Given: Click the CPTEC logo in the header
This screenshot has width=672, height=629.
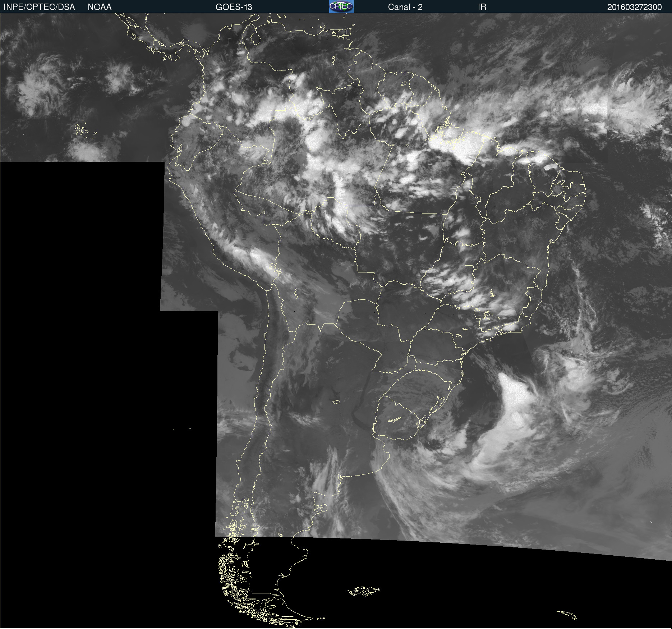Looking at the screenshot, I should click(341, 6).
